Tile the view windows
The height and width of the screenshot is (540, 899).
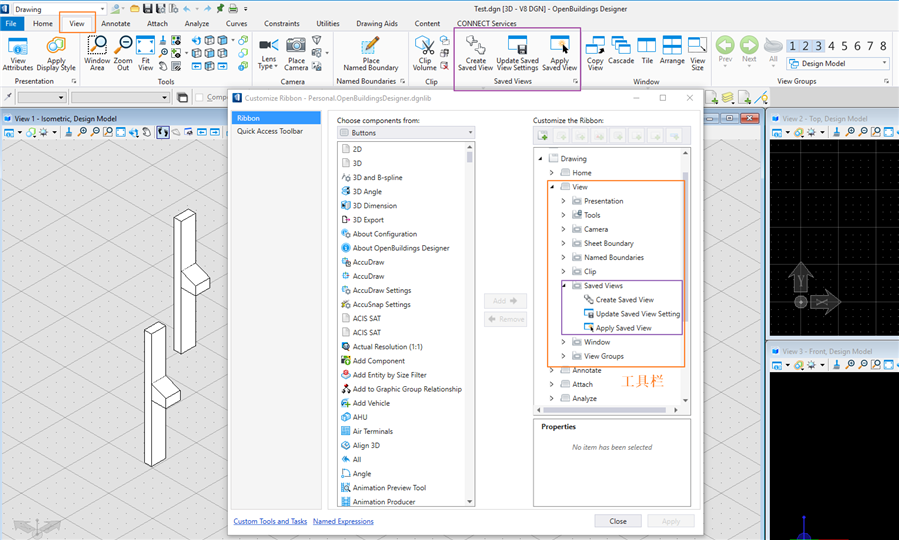pos(647,51)
